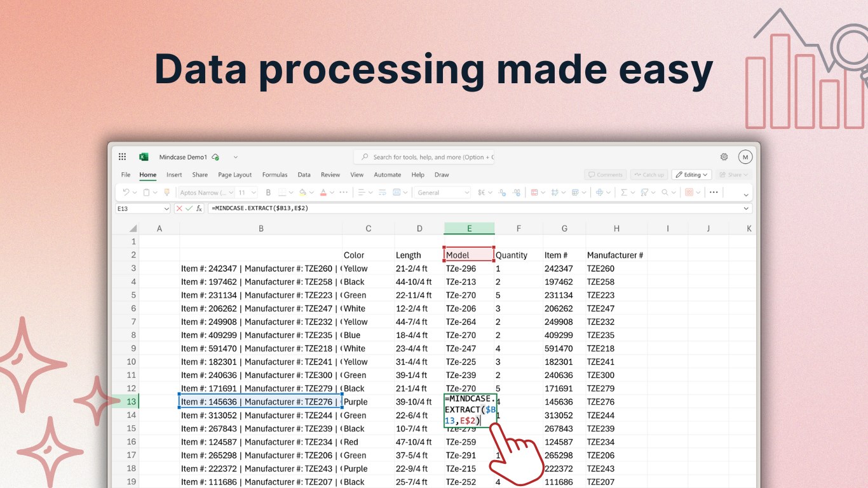This screenshot has width=868, height=488.
Task: Click the Decrease Decimal icon
Action: (x=503, y=193)
